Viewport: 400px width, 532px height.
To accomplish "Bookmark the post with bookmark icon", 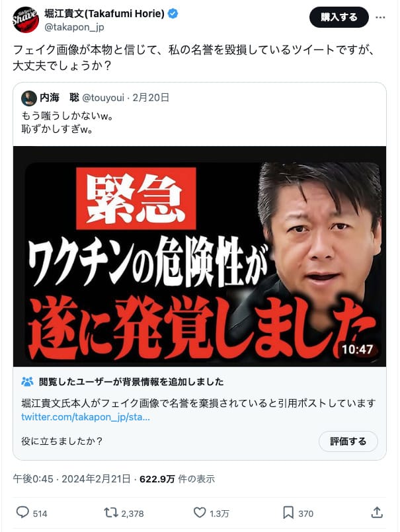I will [288, 513].
